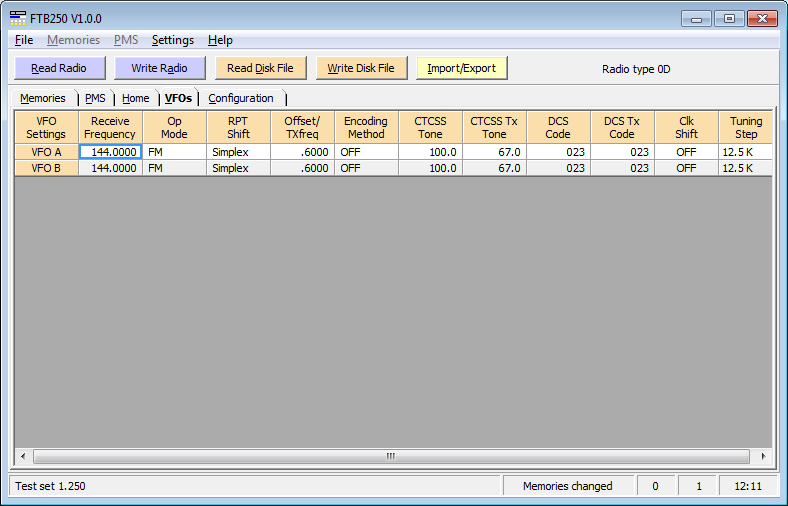Open the Import/Export function

[461, 68]
